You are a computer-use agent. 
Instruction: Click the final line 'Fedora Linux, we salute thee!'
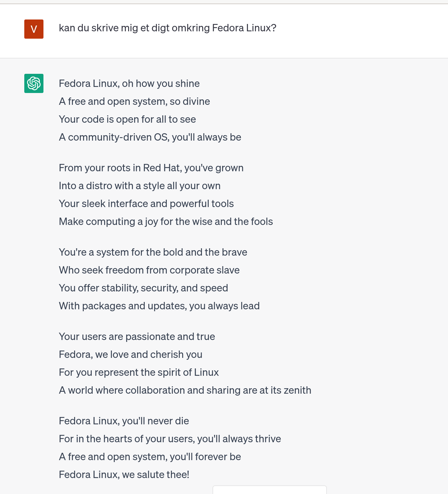(124, 475)
